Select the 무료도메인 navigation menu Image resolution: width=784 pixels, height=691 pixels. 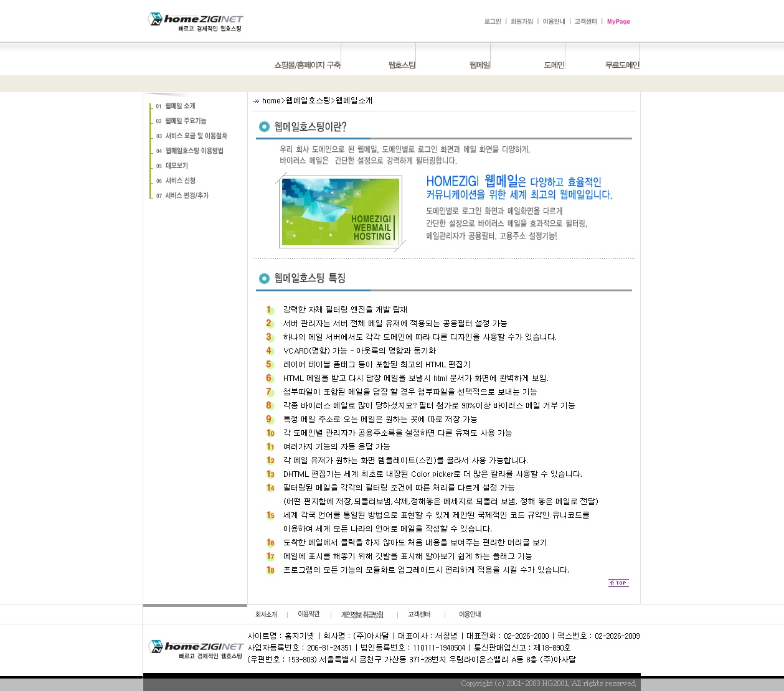click(622, 65)
